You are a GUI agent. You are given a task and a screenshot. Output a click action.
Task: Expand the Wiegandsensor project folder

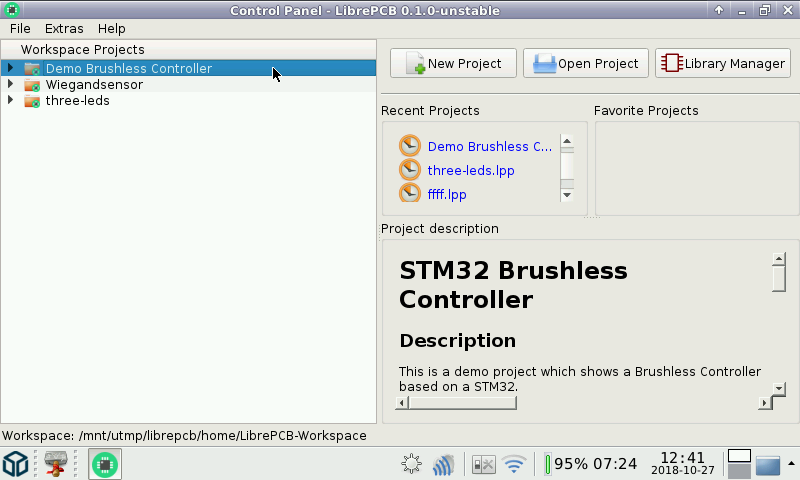coord(10,85)
